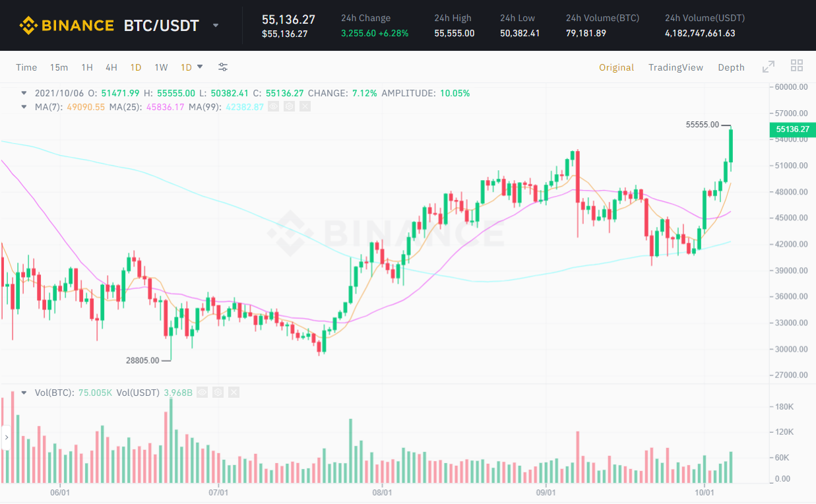Expand the left side panel arrow

click(x=7, y=436)
